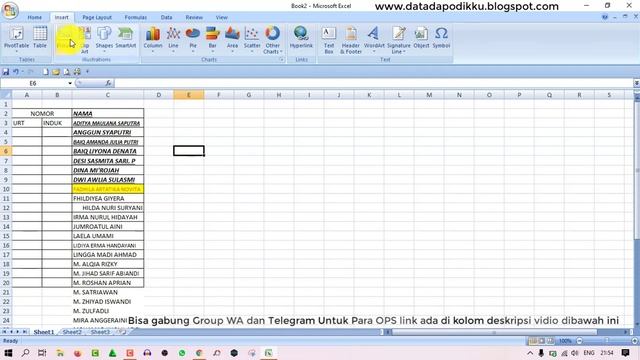Open the Windows Start menu
640x360 pixels.
(8, 353)
